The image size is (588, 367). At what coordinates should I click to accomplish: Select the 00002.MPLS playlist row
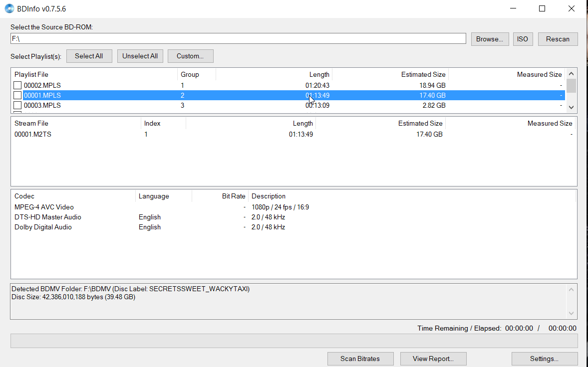pyautogui.click(x=288, y=85)
